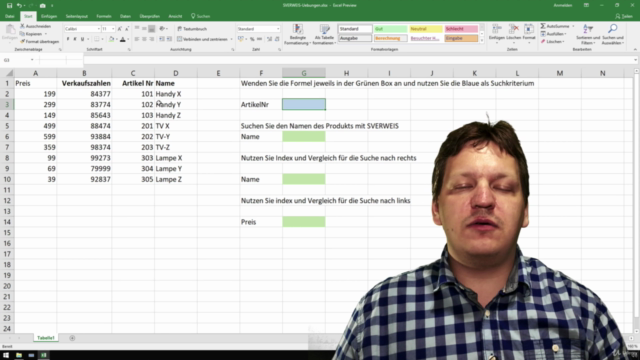Open Verbinden und zentrieren dropdown arrow
The image size is (640, 360).
231,39
